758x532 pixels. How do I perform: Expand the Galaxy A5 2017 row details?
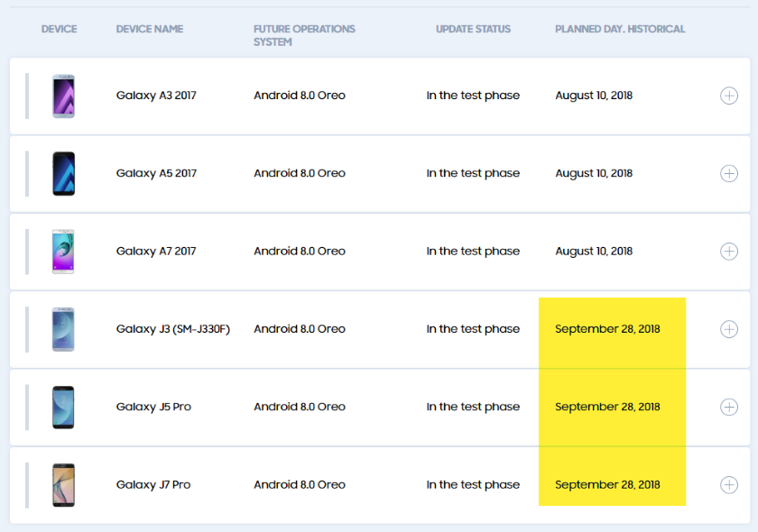729,173
